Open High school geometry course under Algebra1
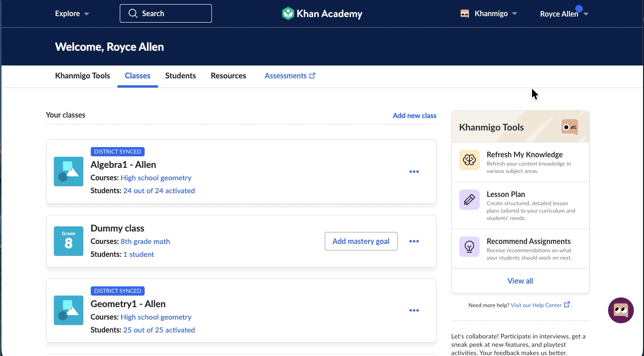Image resolution: width=644 pixels, height=356 pixels. point(156,178)
